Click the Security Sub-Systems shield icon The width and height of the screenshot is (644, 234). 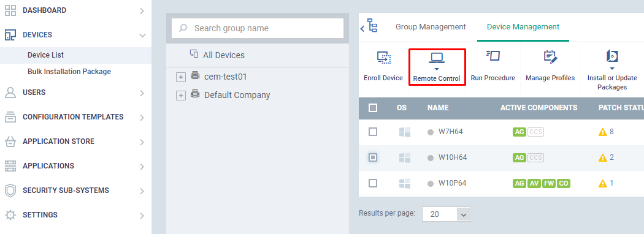click(10, 191)
